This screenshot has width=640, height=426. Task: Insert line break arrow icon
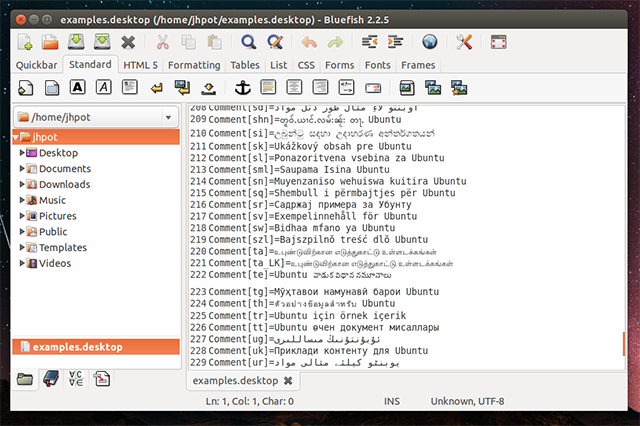pyautogui.click(x=156, y=88)
